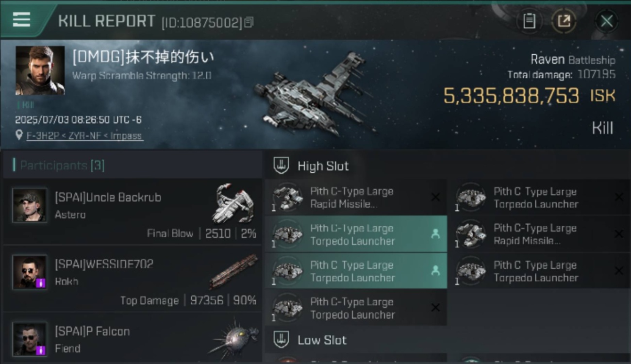Close the kill report window

606,21
